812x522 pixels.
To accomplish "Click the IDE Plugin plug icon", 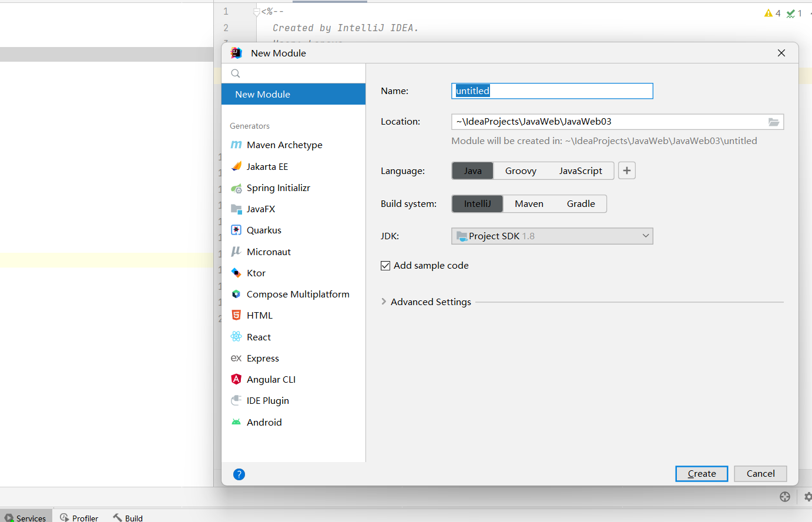I will (236, 400).
